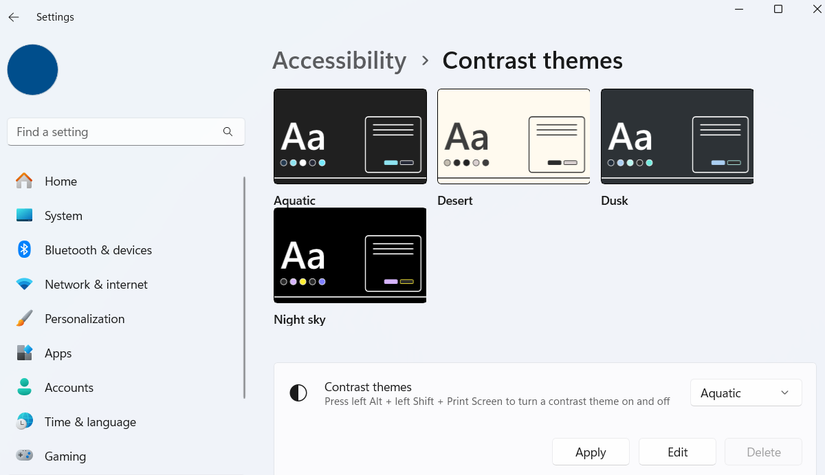The height and width of the screenshot is (475, 825).
Task: Open the Apps icon in sidebar
Action: pyautogui.click(x=25, y=353)
